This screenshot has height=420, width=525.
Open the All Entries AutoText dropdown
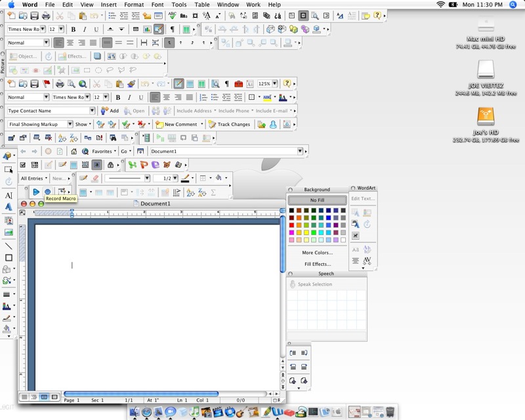[x=34, y=178]
